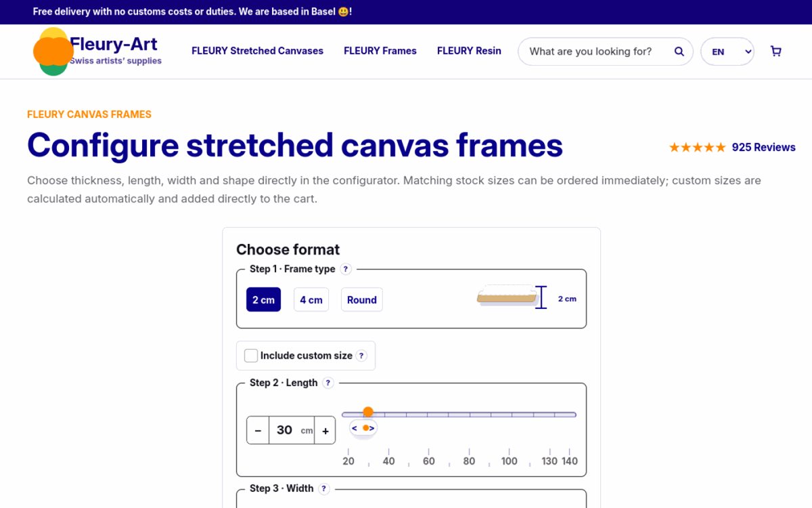Select the 2 cm frame type
Screen dimensions: 812x508
click(263, 299)
